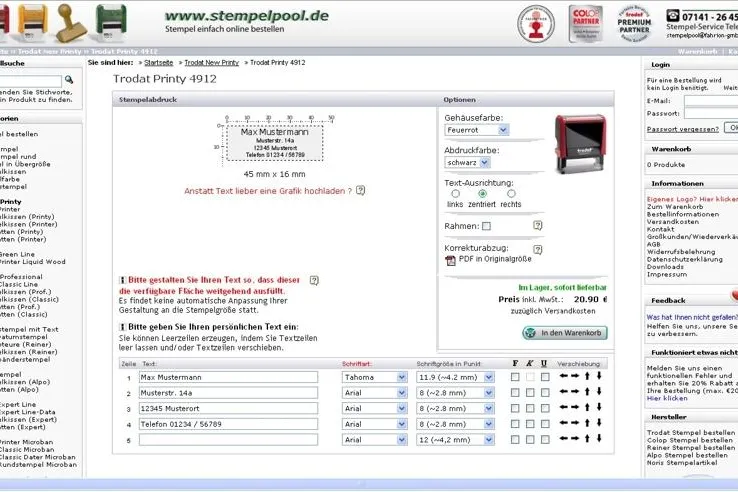This screenshot has height=492, width=738.
Task: Toggle italic checkbox for line 5
Action: click(x=530, y=439)
